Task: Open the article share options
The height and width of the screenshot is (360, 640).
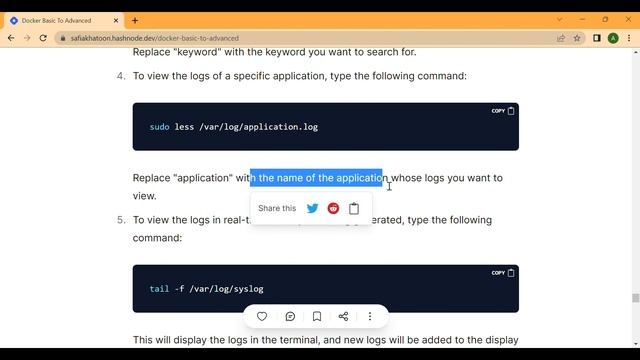Action: pyautogui.click(x=343, y=316)
